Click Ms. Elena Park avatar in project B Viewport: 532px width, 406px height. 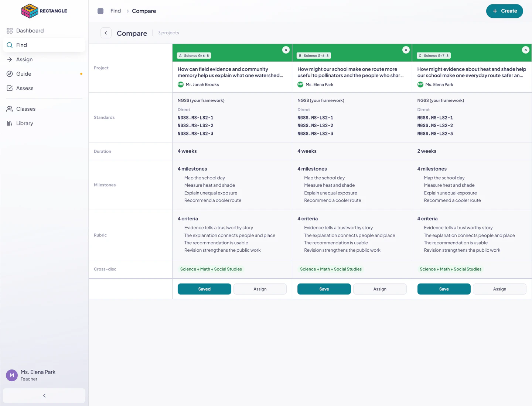(x=300, y=85)
